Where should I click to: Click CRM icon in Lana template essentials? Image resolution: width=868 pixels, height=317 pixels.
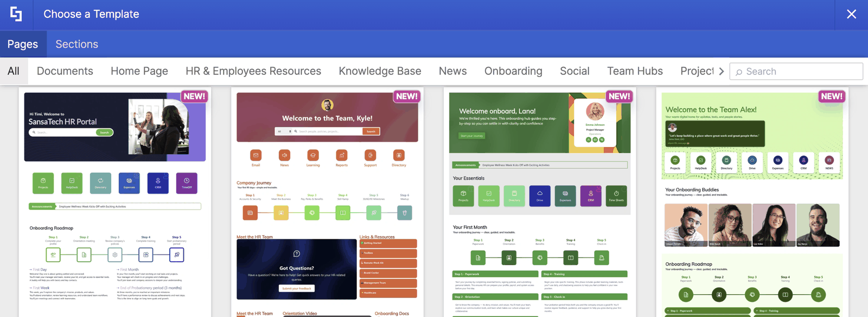pyautogui.click(x=591, y=196)
